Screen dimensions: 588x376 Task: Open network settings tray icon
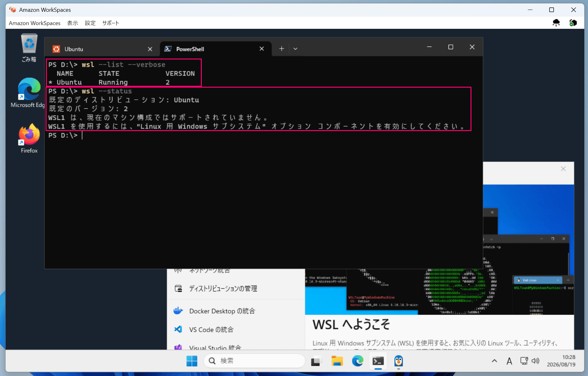[x=524, y=361]
